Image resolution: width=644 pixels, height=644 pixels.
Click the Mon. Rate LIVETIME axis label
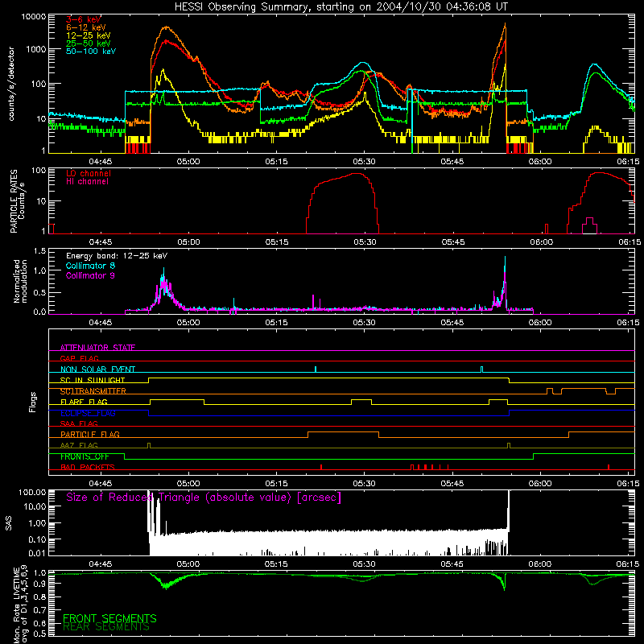21,604
